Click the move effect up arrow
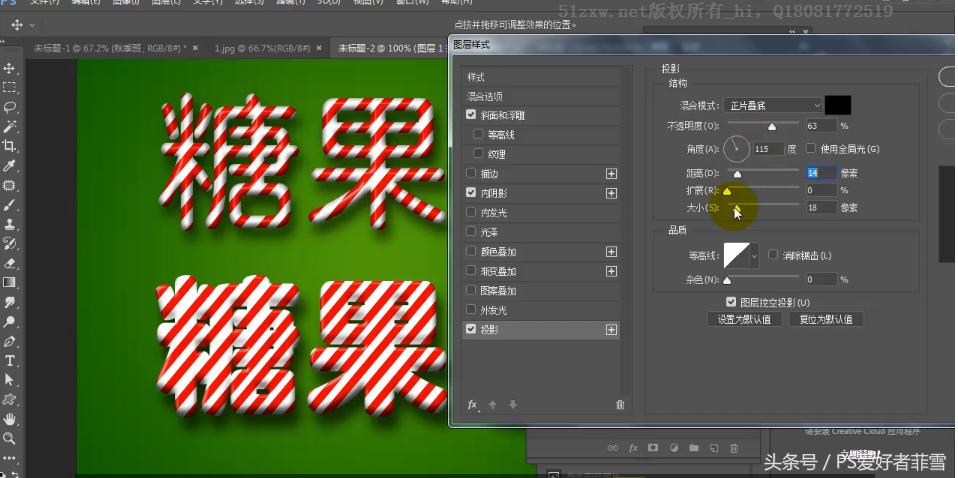The height and width of the screenshot is (478, 958). [493, 405]
